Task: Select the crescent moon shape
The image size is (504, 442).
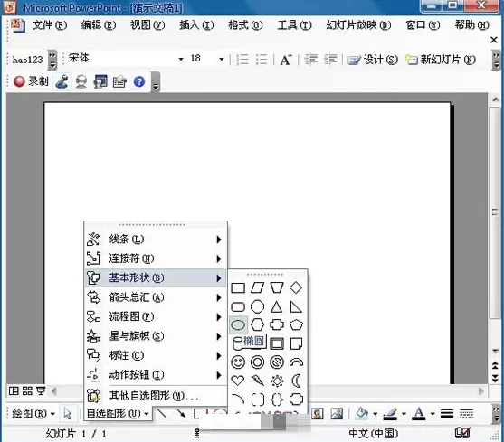Action: 296,381
